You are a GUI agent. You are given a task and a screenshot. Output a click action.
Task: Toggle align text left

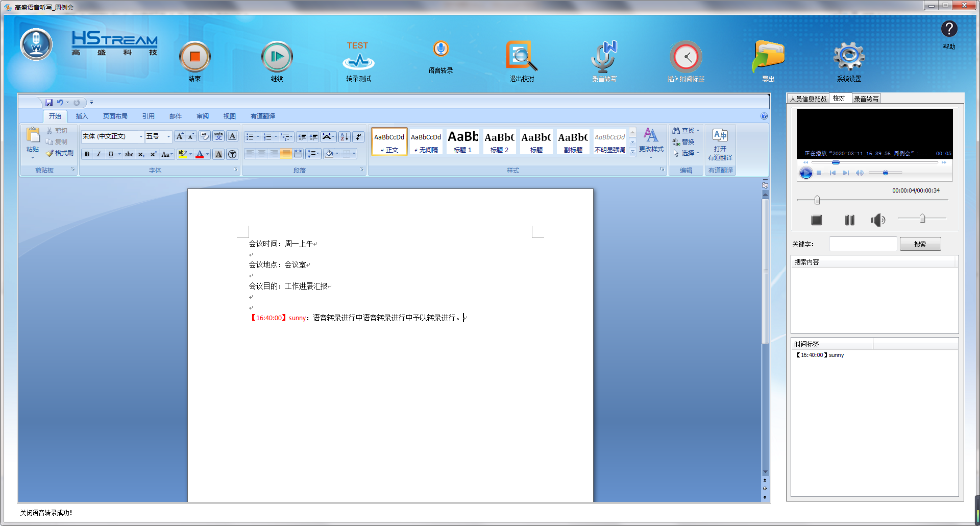[x=250, y=154]
